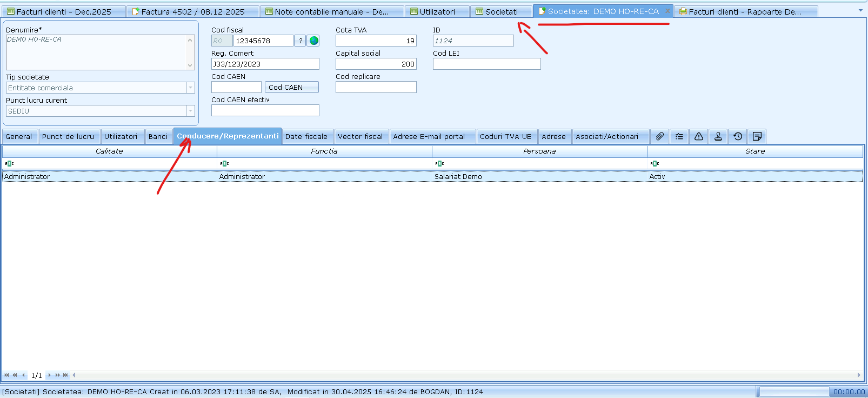The image size is (868, 398).
Task: Click the checklist icon tab
Action: coord(679,136)
